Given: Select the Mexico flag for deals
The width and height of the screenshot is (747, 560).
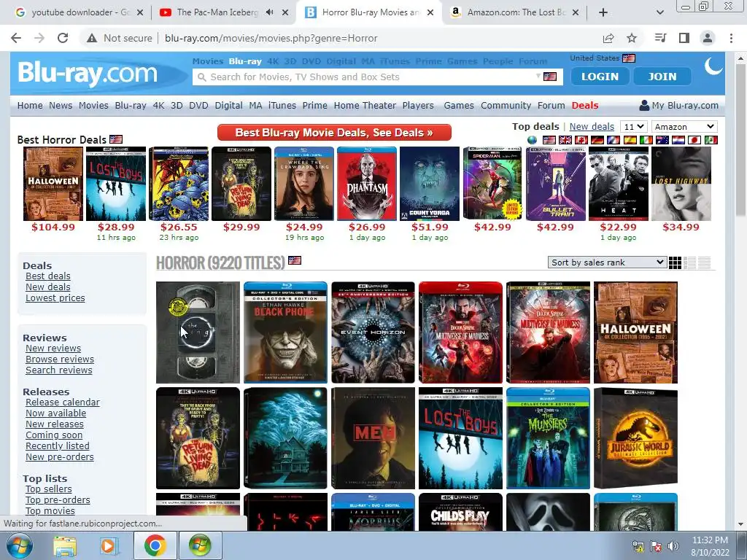Looking at the screenshot, I should pos(711,140).
